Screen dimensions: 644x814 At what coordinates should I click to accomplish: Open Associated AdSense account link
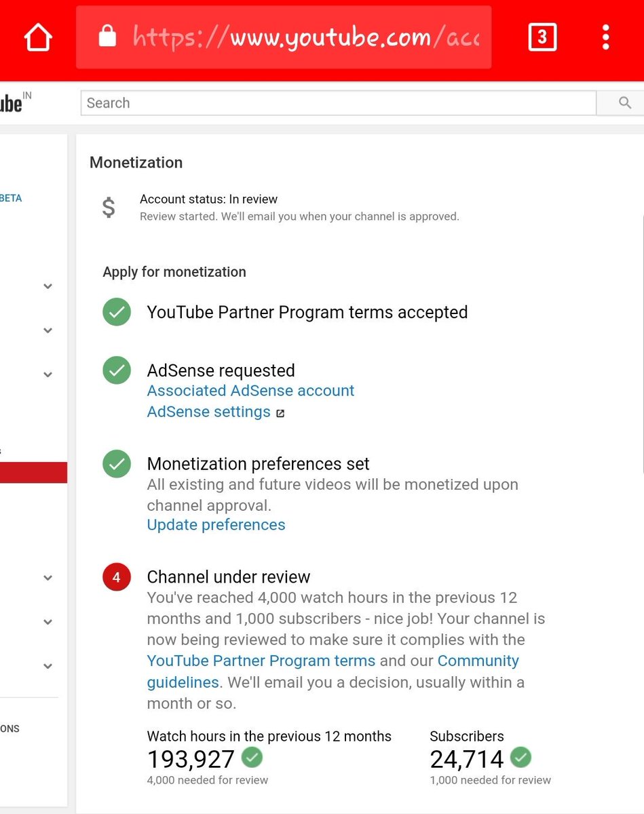point(250,391)
